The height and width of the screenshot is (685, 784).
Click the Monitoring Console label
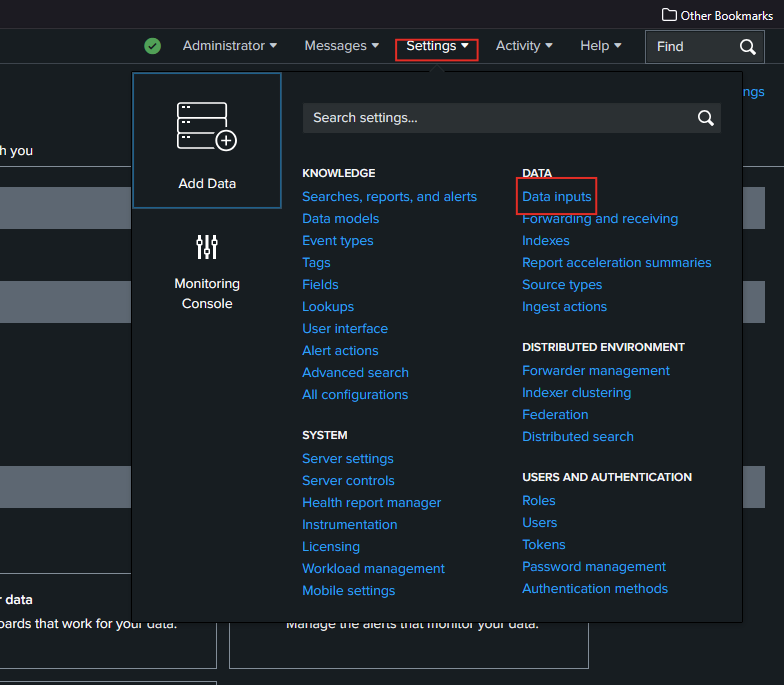click(x=207, y=294)
